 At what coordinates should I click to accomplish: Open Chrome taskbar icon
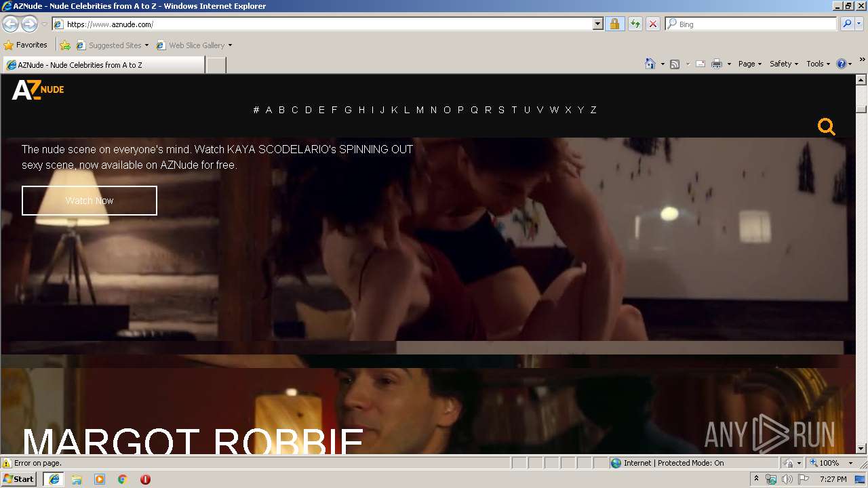click(x=123, y=479)
